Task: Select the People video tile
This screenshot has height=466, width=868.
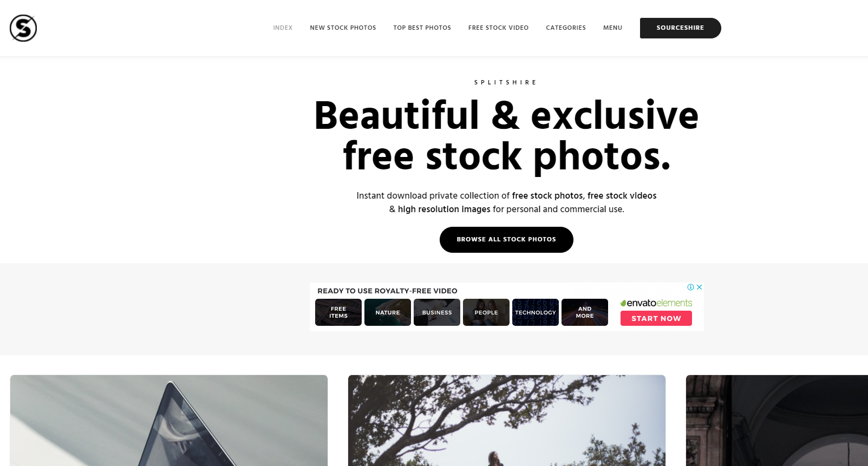Action: (x=486, y=312)
